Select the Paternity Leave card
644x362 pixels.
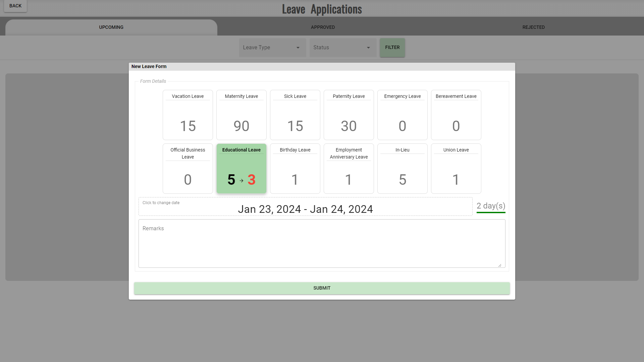point(348,115)
